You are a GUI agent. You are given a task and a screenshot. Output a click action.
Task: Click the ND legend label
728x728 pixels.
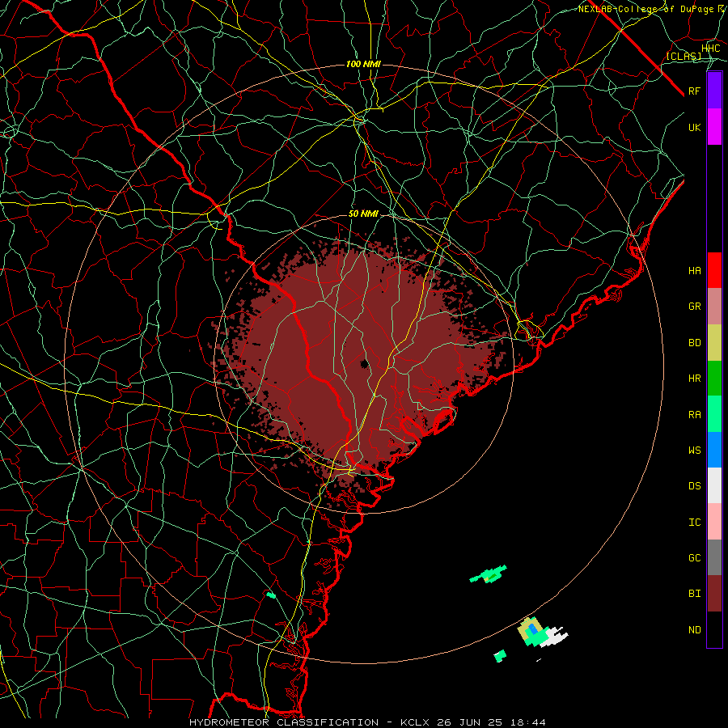point(694,630)
